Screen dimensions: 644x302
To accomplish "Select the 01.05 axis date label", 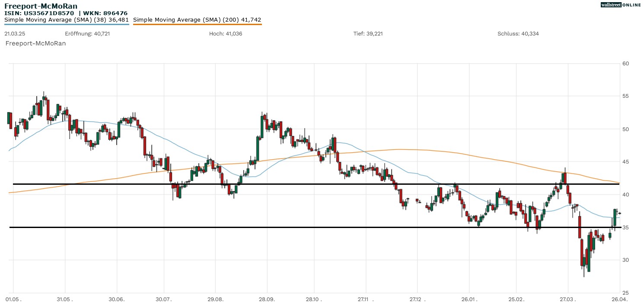I will 13,299.
